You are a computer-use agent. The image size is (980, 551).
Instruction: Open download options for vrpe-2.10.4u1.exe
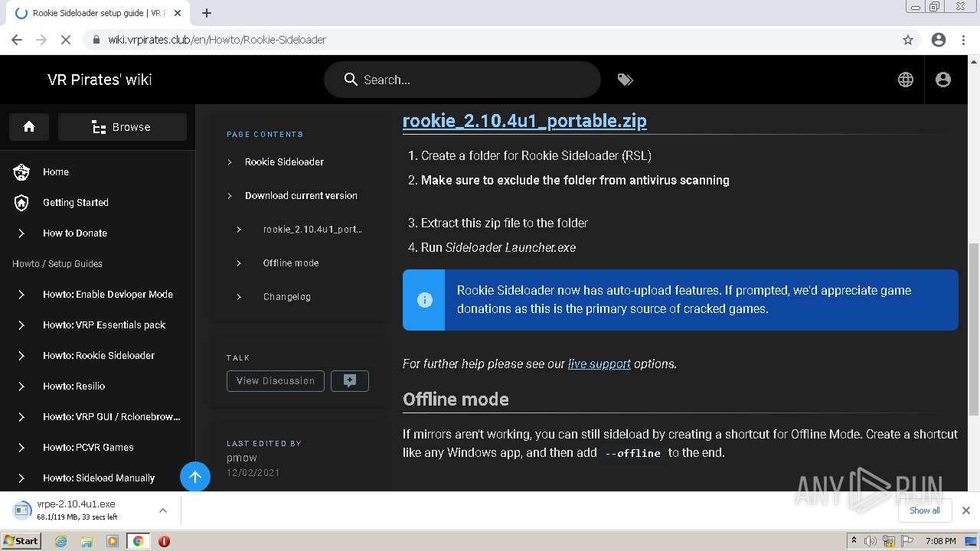tap(162, 510)
